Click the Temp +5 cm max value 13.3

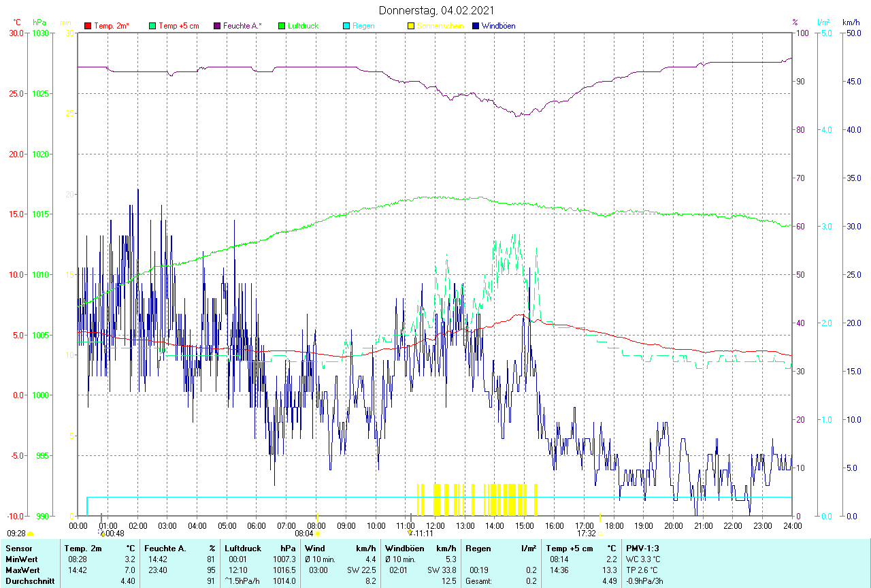pos(609,570)
